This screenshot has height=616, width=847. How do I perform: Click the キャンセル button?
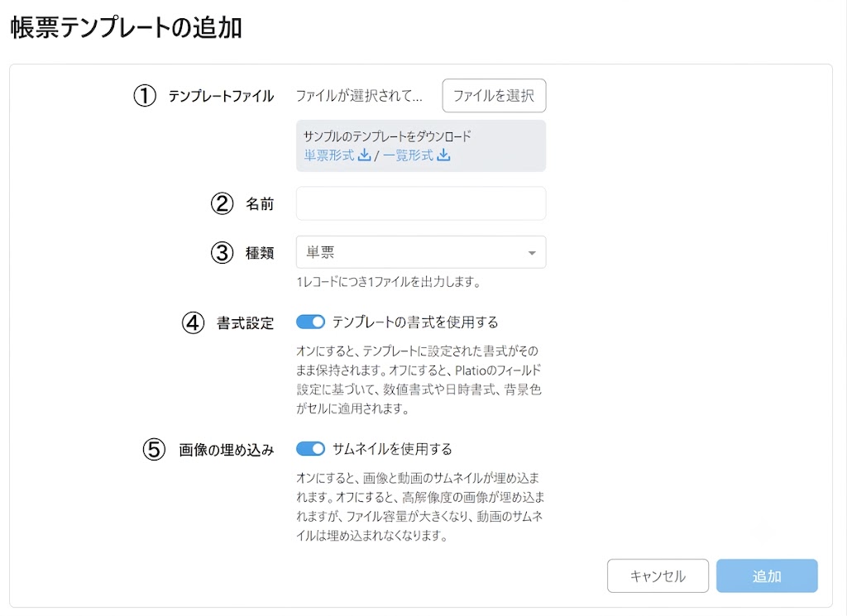coord(658,576)
